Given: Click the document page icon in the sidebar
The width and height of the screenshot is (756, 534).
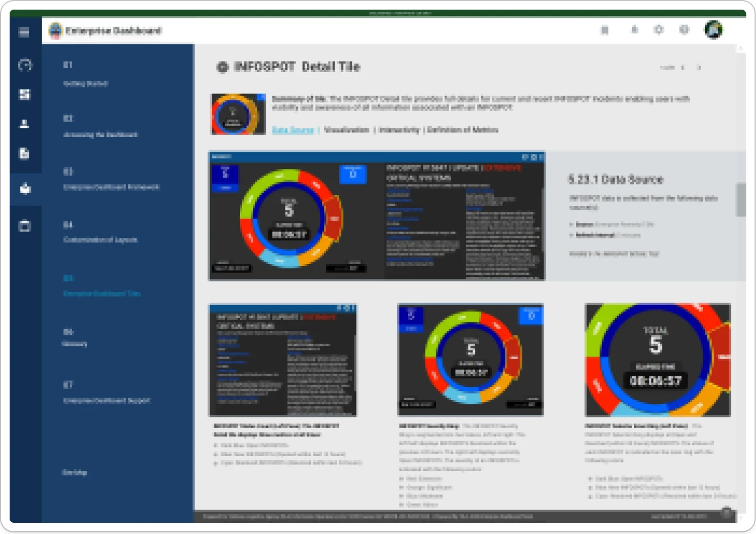Looking at the screenshot, I should 25,154.
